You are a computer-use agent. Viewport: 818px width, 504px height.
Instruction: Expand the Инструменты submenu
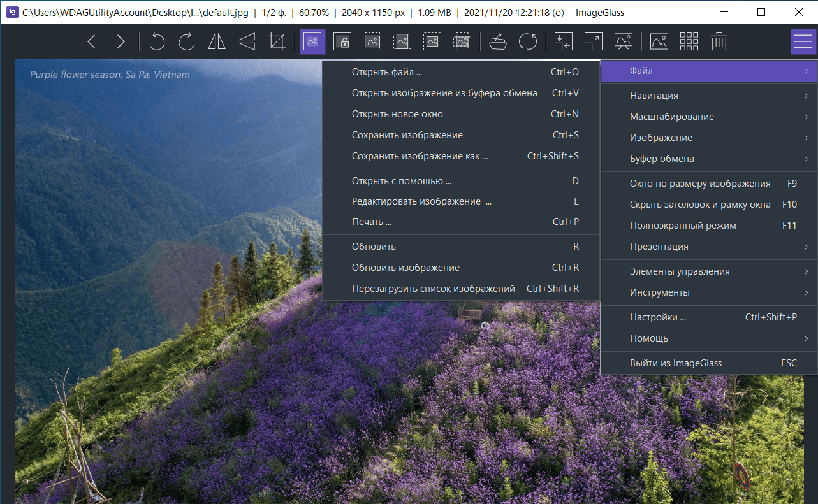pyautogui.click(x=709, y=292)
